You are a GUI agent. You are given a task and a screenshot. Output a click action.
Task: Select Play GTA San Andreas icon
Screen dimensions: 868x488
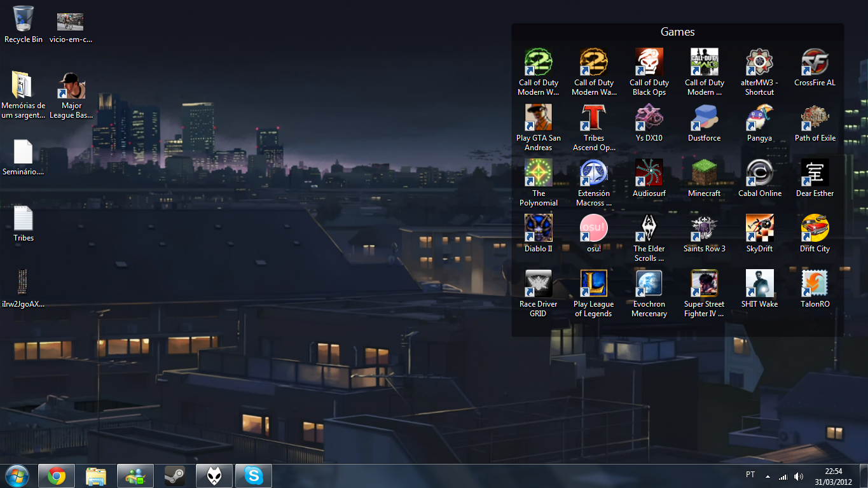point(538,118)
